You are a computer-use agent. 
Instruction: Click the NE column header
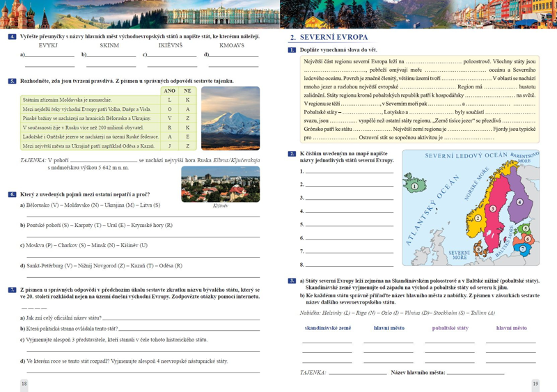(x=187, y=91)
